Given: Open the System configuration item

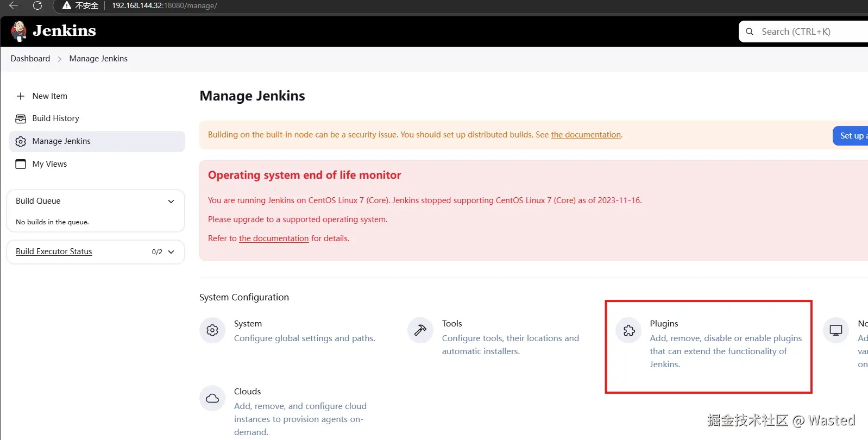Looking at the screenshot, I should click(288, 331).
